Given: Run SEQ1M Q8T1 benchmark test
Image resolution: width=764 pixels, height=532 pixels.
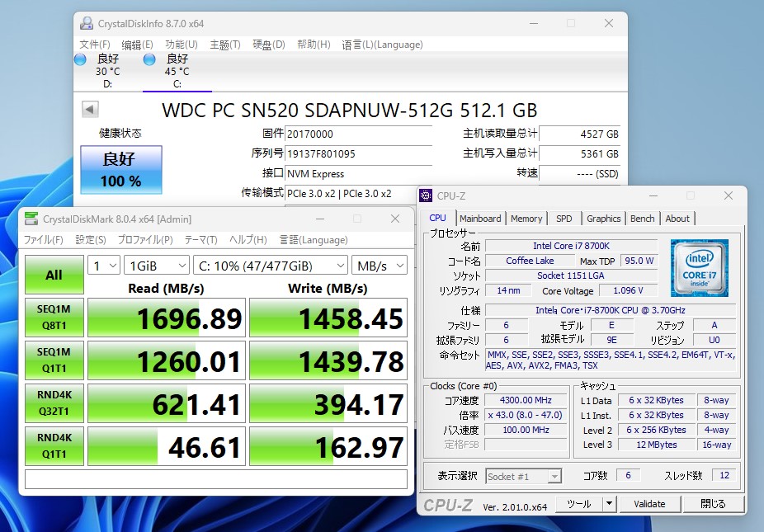Looking at the screenshot, I should pyautogui.click(x=54, y=318).
